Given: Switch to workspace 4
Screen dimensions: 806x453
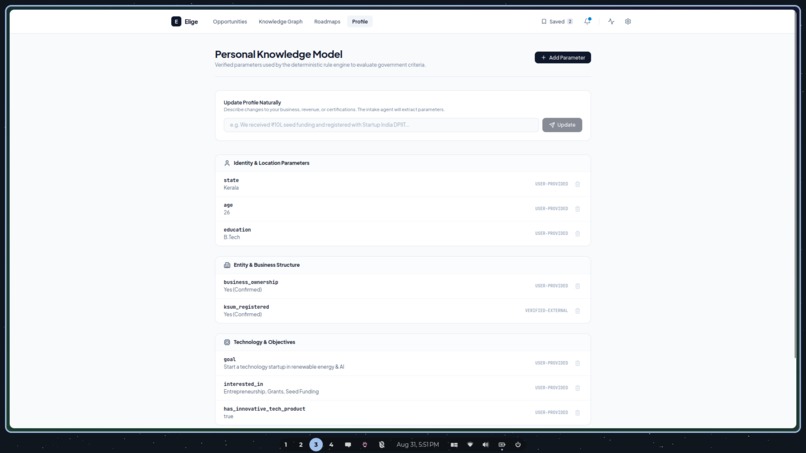Looking at the screenshot, I should click(x=331, y=445).
